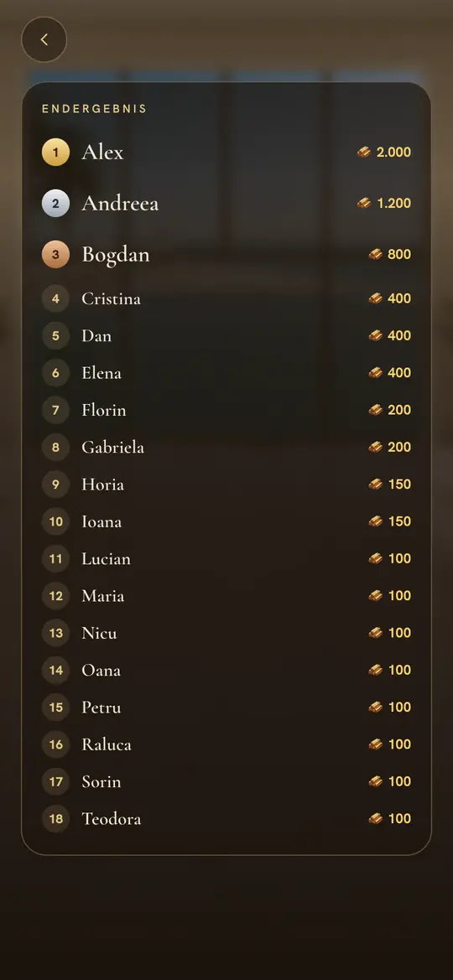Click the gold first-place medal badge
Image resolution: width=453 pixels, height=980 pixels.
[x=55, y=152]
